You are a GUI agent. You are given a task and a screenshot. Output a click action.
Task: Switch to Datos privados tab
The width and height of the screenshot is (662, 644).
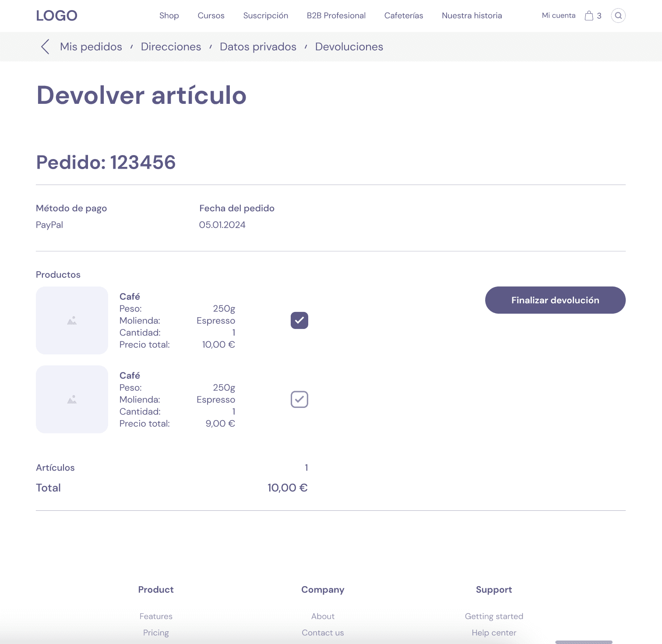point(258,47)
